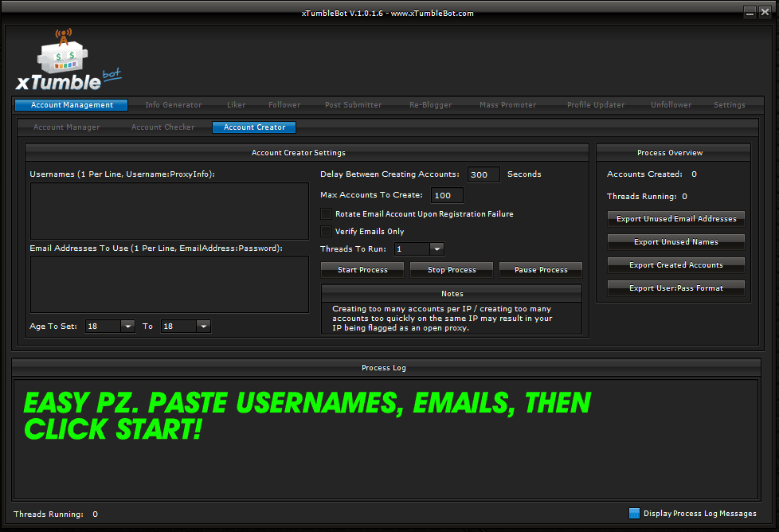Select the Account Creator sub-tab
This screenshot has width=779, height=532.
[254, 127]
